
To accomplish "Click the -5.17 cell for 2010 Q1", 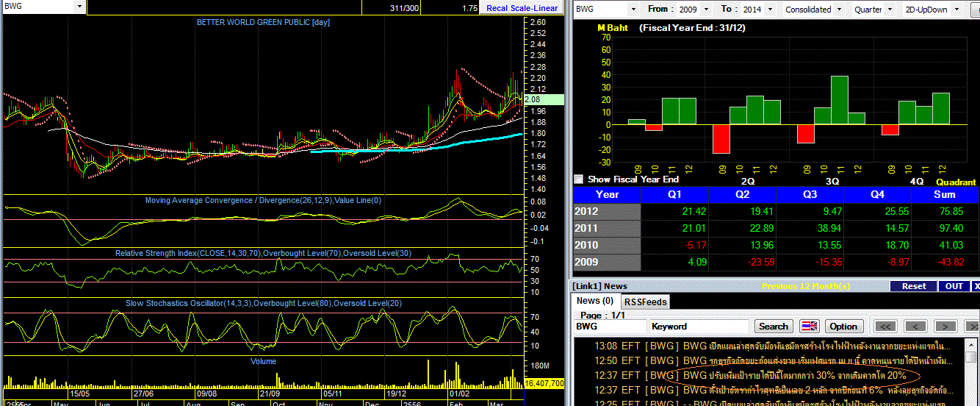I will click(x=675, y=245).
